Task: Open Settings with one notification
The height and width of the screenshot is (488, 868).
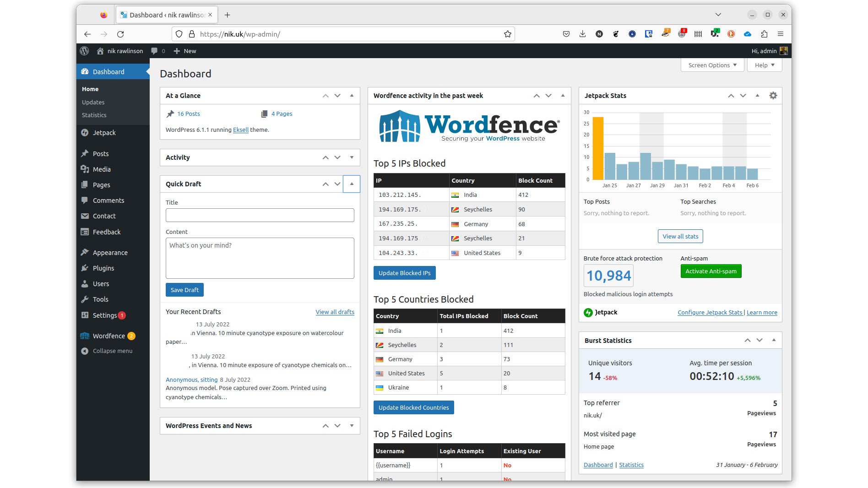Action: [x=113, y=315]
